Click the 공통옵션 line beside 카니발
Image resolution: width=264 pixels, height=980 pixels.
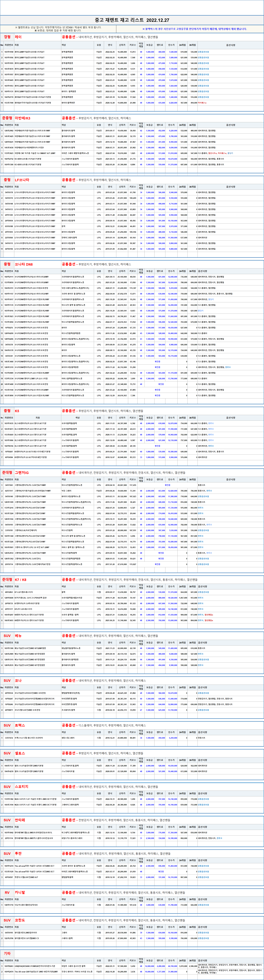[123, 893]
